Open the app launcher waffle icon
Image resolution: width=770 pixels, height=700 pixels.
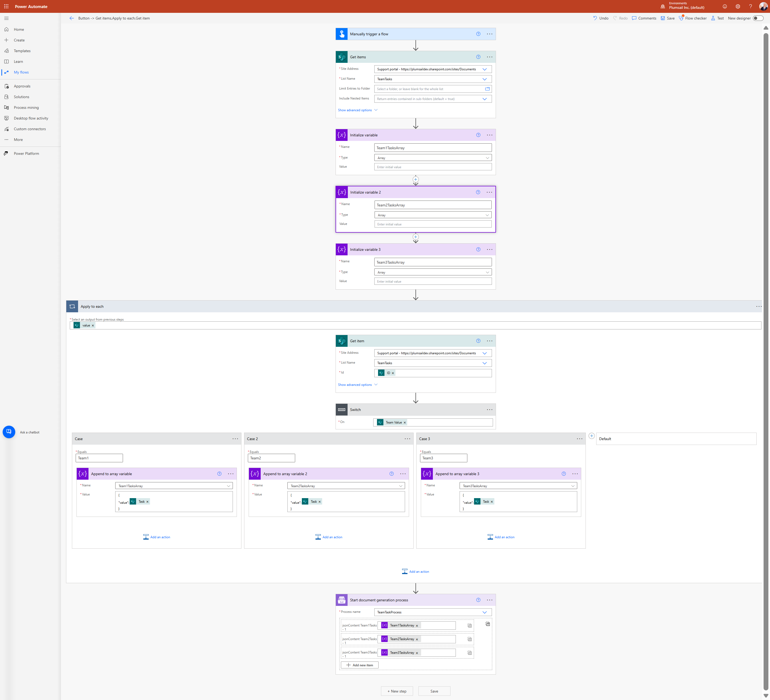click(6, 6)
